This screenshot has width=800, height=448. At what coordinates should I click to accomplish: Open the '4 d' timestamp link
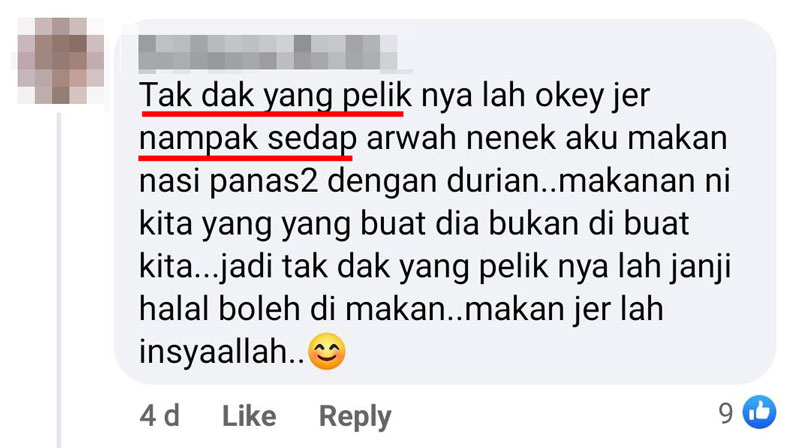tap(160, 416)
